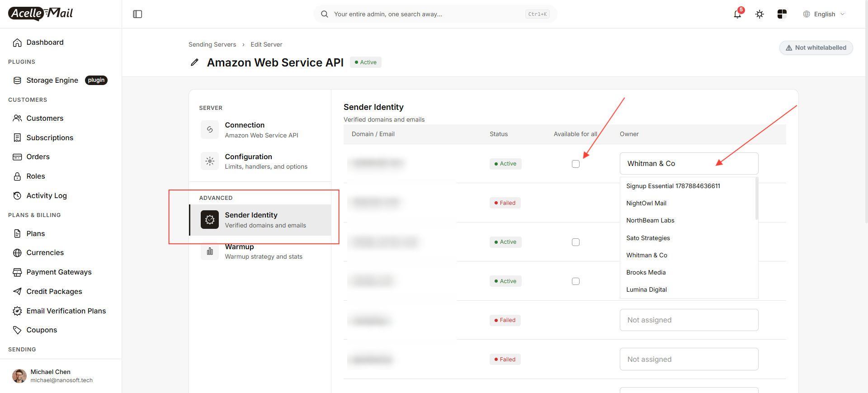Switch theme with the sun icon
868x393 pixels.
tap(759, 14)
